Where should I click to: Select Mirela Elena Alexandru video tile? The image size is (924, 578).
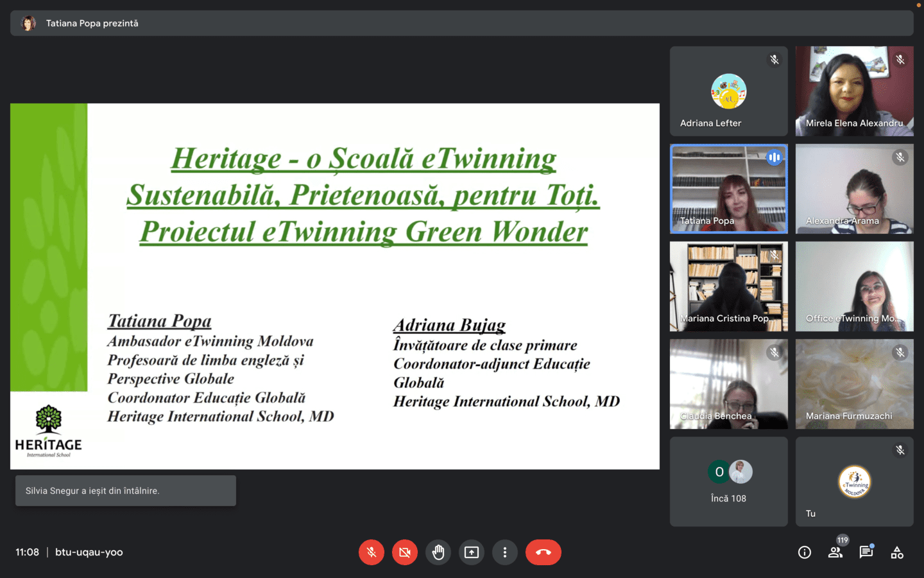[855, 91]
